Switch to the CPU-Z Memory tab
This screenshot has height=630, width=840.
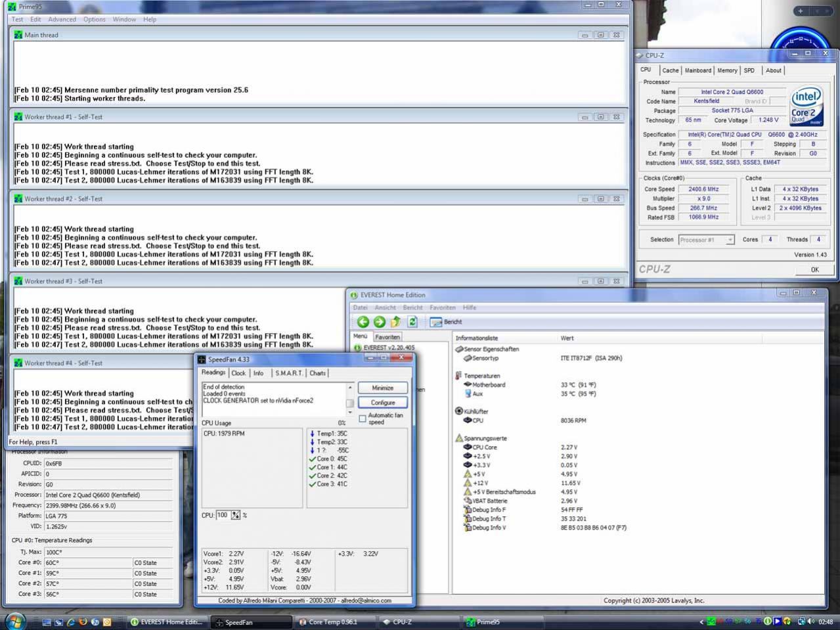727,70
